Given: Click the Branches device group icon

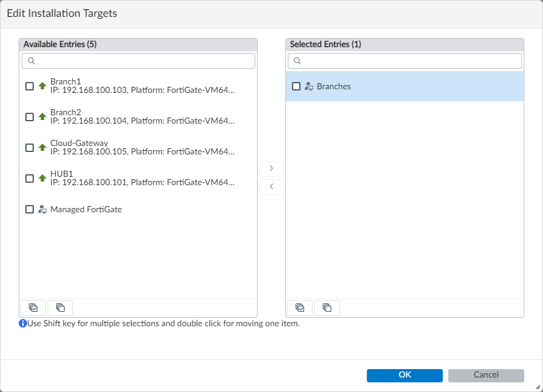Looking at the screenshot, I should click(x=308, y=86).
